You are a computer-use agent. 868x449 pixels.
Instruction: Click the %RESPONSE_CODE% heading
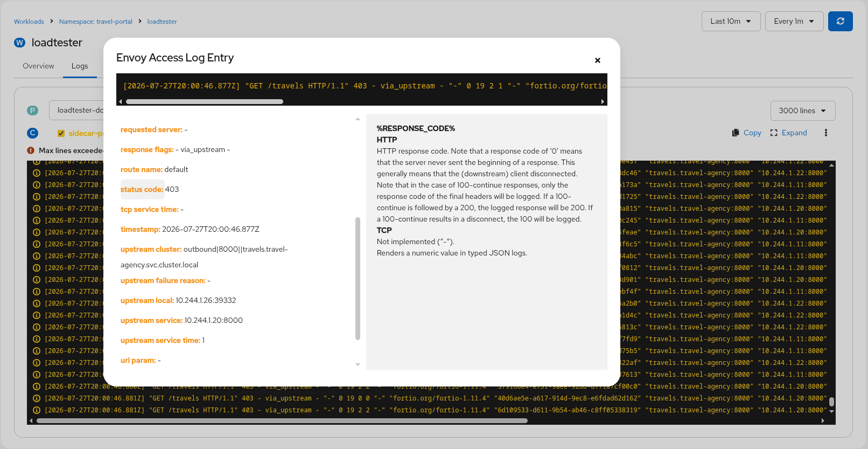(x=416, y=128)
